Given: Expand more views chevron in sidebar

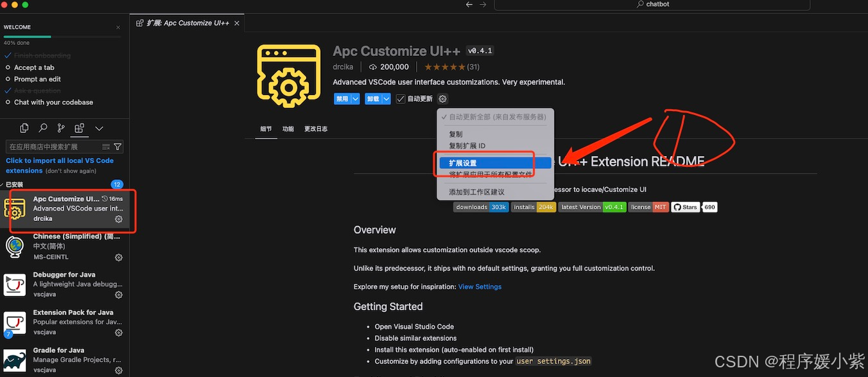Looking at the screenshot, I should coord(99,128).
